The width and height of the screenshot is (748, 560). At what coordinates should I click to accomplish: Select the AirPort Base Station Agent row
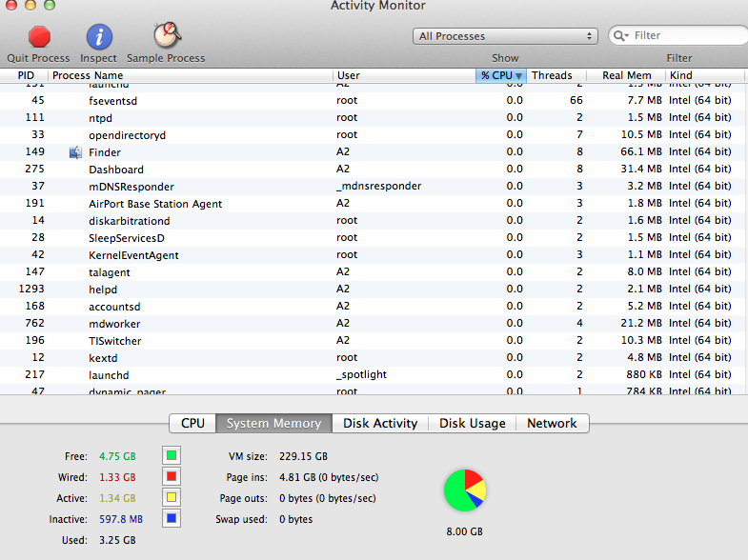374,204
